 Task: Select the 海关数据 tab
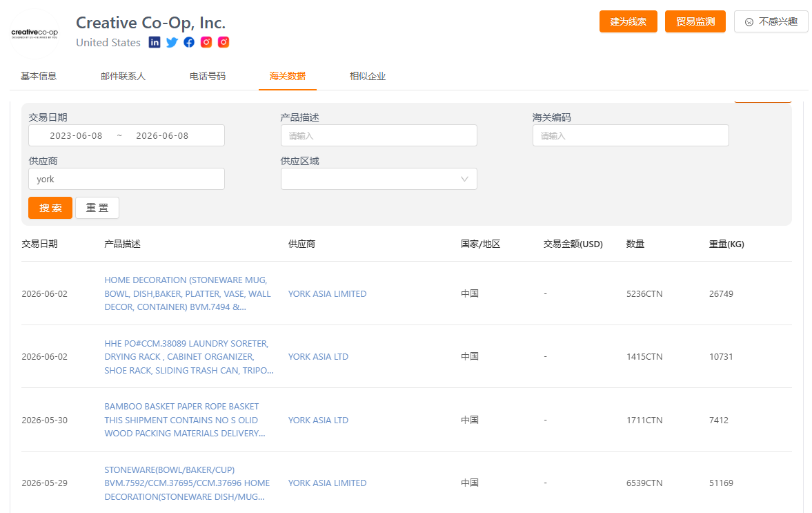click(288, 76)
